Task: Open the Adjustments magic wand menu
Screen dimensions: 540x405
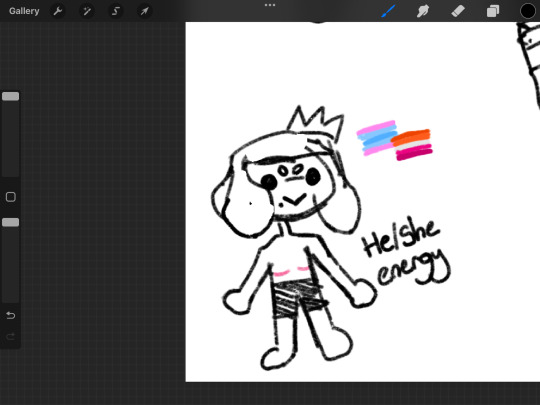Action: coord(87,11)
